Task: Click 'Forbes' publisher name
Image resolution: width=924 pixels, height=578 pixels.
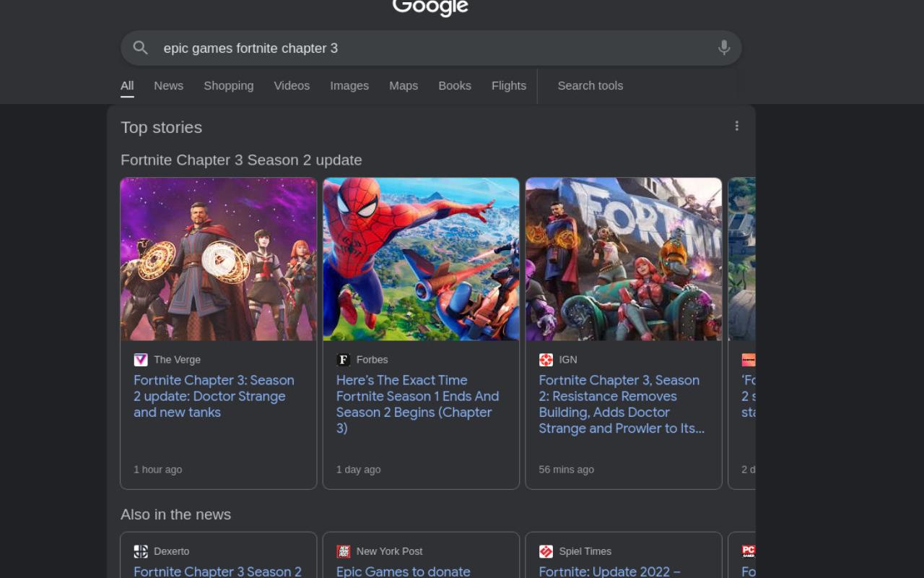Action: coord(372,360)
